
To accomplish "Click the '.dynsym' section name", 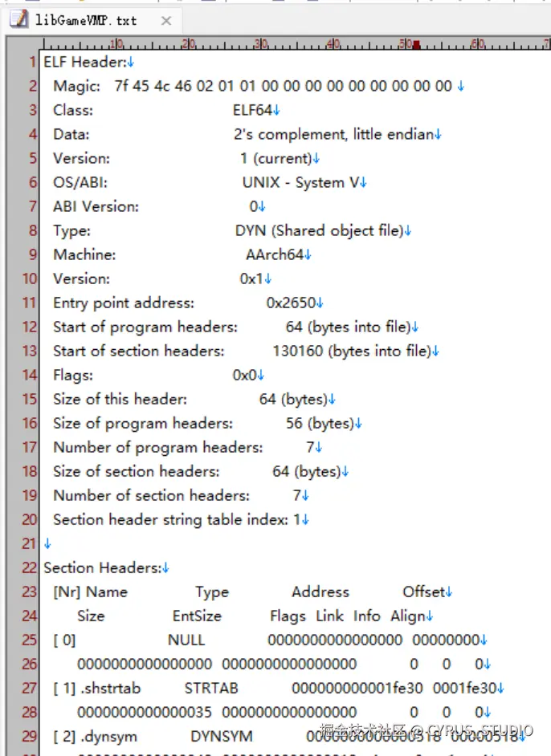I will (x=108, y=736).
